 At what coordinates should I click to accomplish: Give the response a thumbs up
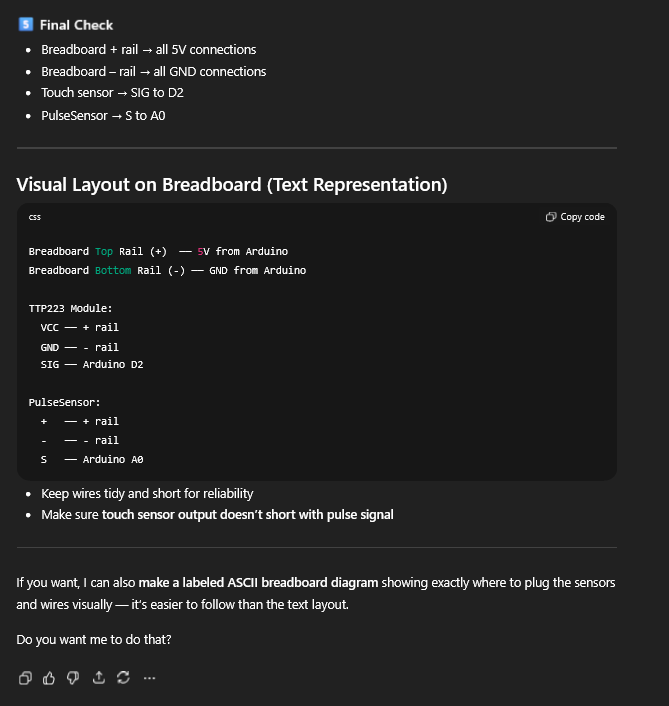(49, 678)
